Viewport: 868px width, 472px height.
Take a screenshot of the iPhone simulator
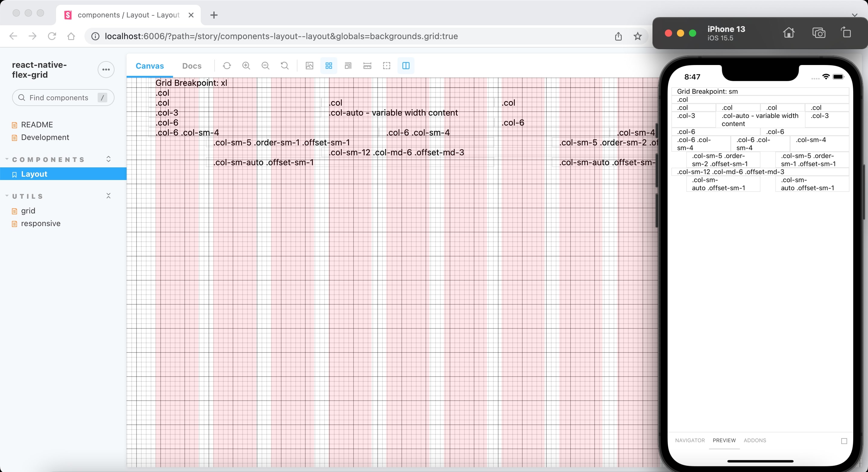coord(819,33)
